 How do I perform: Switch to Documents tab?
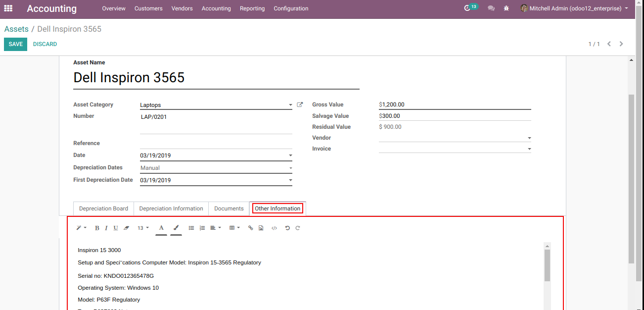(x=229, y=208)
